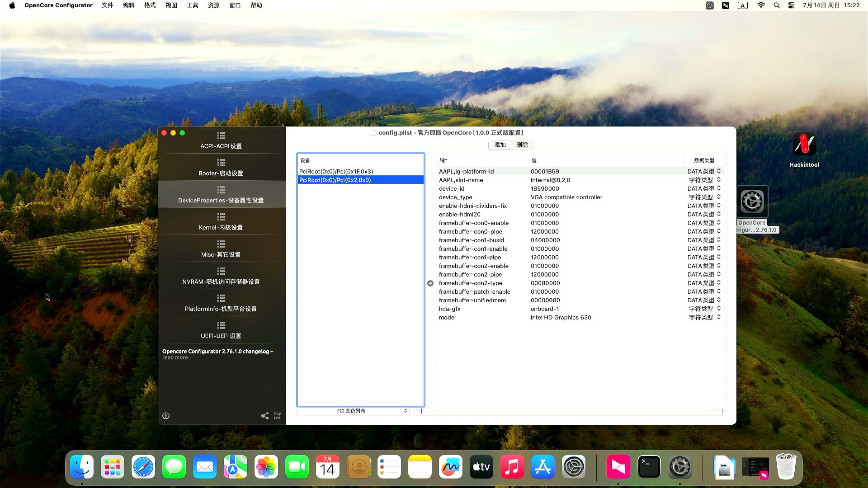Add a new property key with plus
Screen dimensions: 868x488
click(722, 411)
